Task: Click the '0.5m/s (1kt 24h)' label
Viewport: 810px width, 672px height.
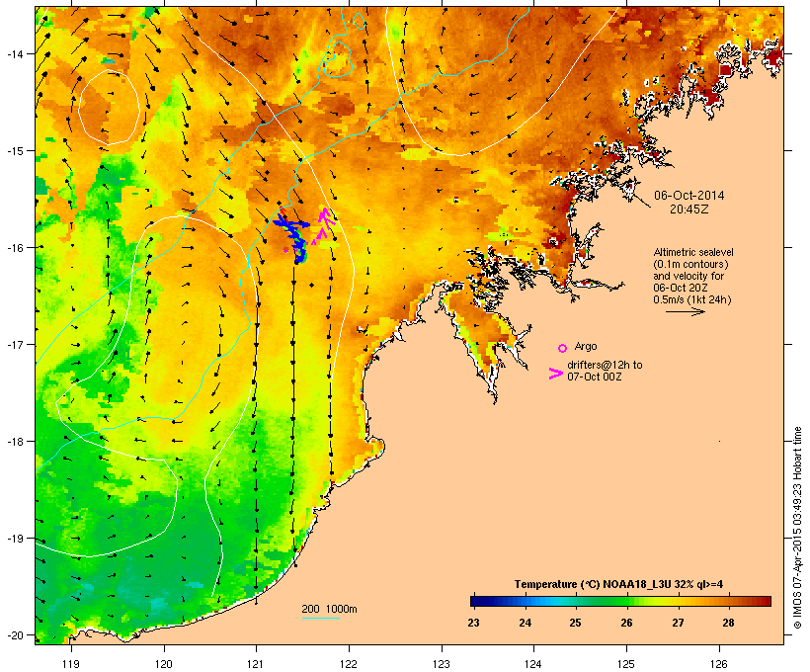Action: [x=692, y=299]
